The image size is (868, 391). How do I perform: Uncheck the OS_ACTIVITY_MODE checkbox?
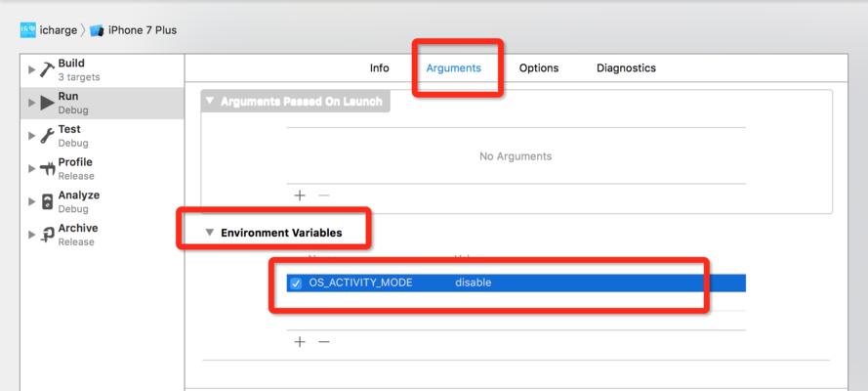296,283
